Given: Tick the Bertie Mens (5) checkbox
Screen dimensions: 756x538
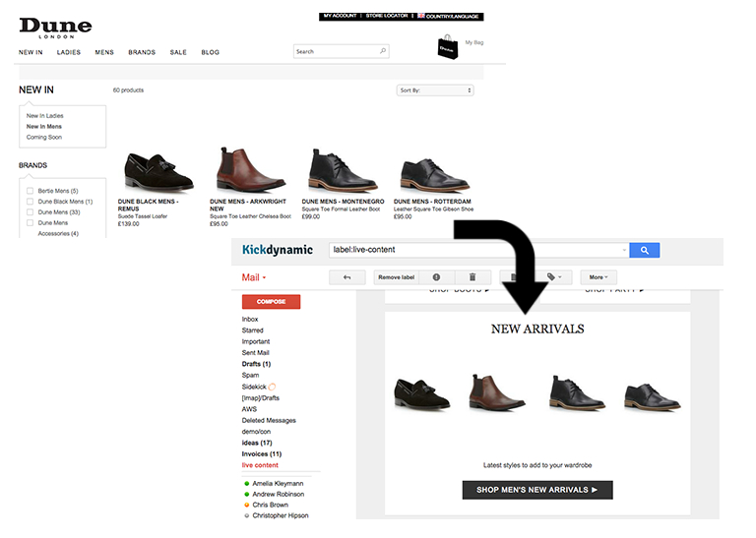Looking at the screenshot, I should coord(30,191).
